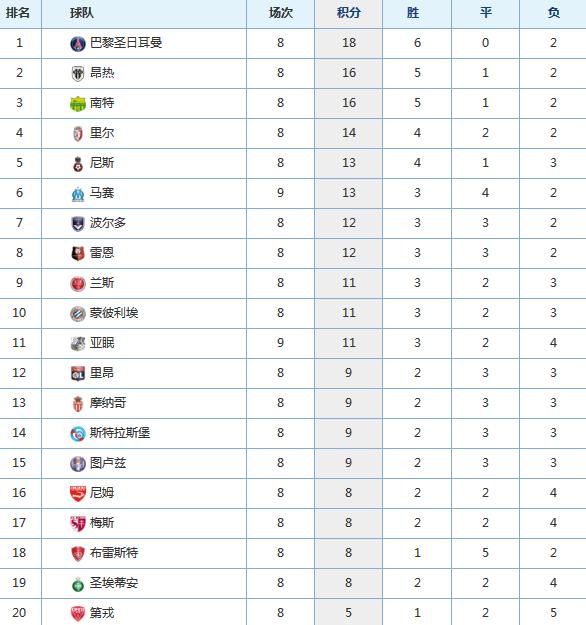Click the Nîmes red crest
Screen dimensions: 586x625
click(78, 493)
